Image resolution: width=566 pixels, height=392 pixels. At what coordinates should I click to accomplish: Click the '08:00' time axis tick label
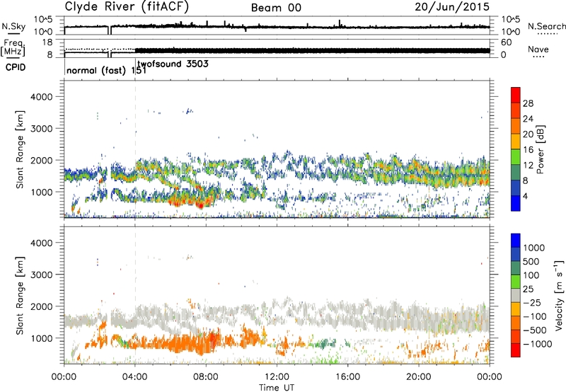[206, 377]
